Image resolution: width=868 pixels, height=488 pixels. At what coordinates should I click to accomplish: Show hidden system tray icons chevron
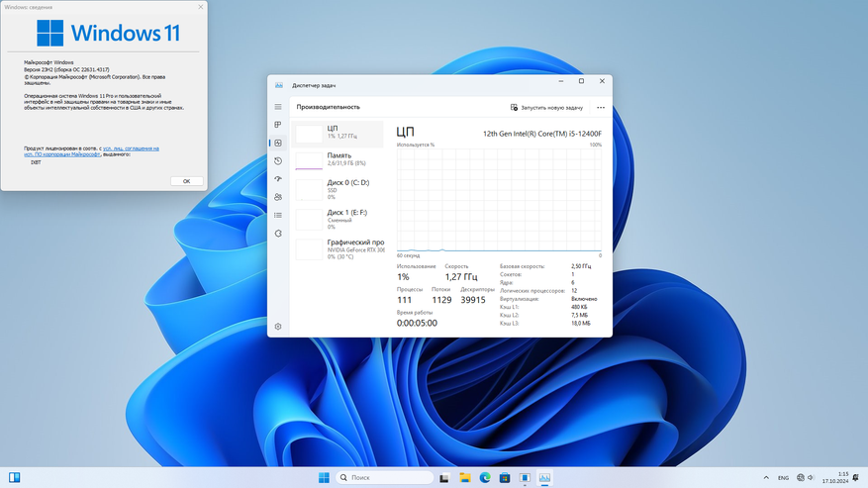coord(764,478)
